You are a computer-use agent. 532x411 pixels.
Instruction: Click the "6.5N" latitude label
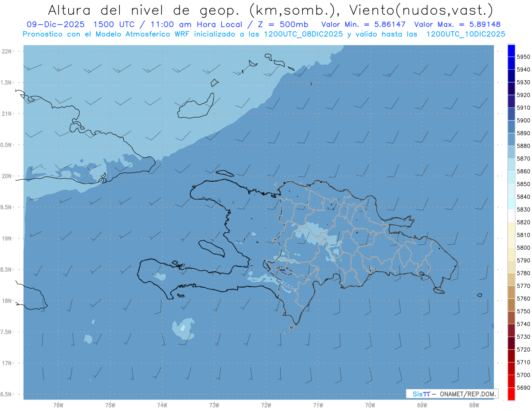pos(6,394)
